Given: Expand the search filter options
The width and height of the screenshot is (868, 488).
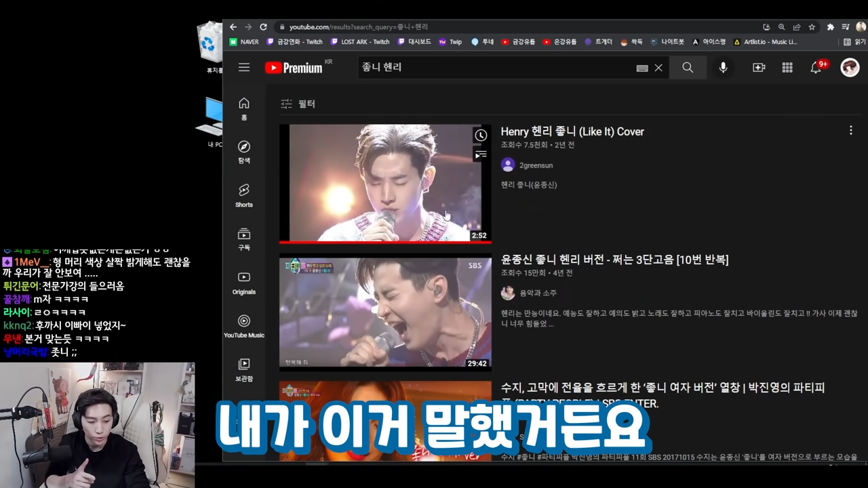Looking at the screenshot, I should click(298, 104).
